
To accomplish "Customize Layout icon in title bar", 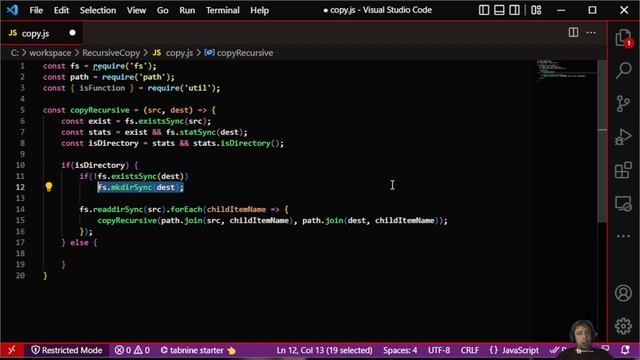I will coord(536,10).
